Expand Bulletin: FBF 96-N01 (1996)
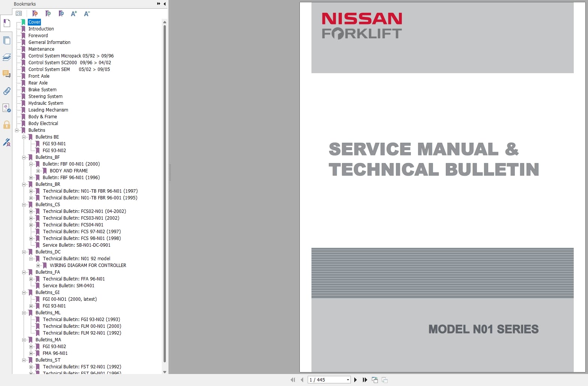 tap(31, 178)
